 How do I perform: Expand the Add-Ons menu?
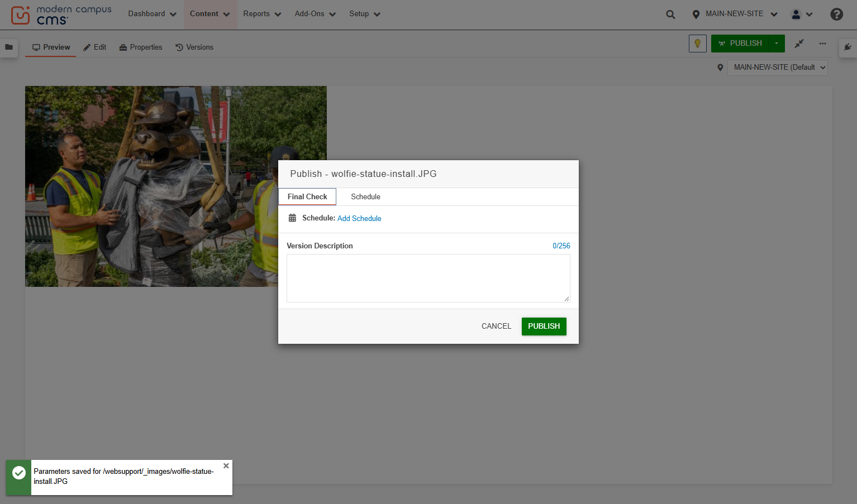315,14
